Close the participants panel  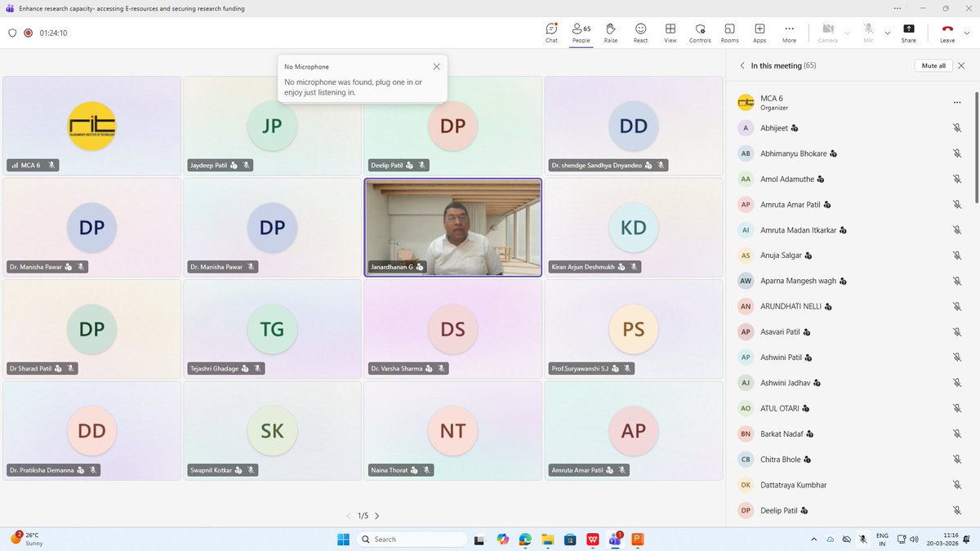pos(960,66)
